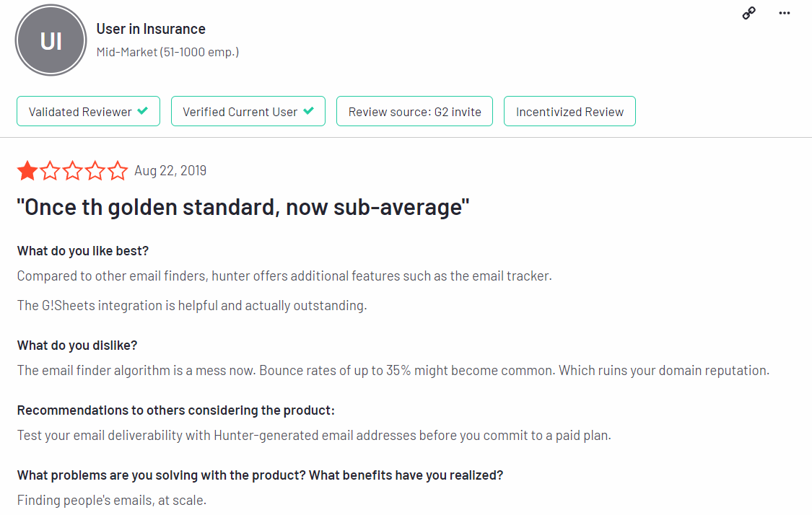Image resolution: width=812 pixels, height=515 pixels.
Task: Click the Aug 22, 2019 review date
Action: [x=170, y=171]
